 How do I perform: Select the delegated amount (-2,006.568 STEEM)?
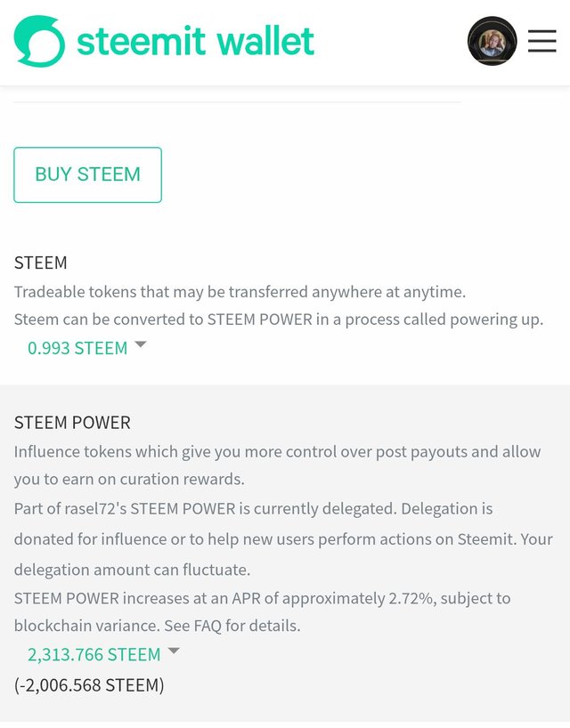[x=89, y=684]
